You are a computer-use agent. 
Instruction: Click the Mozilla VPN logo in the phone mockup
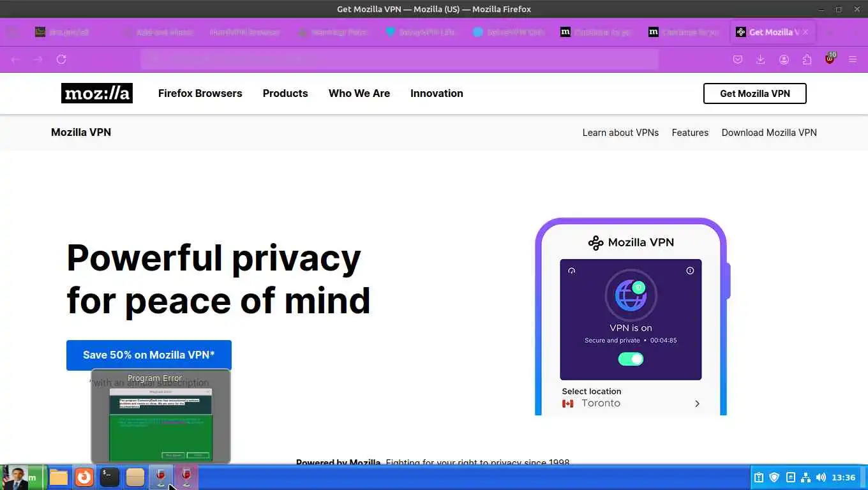(x=631, y=242)
